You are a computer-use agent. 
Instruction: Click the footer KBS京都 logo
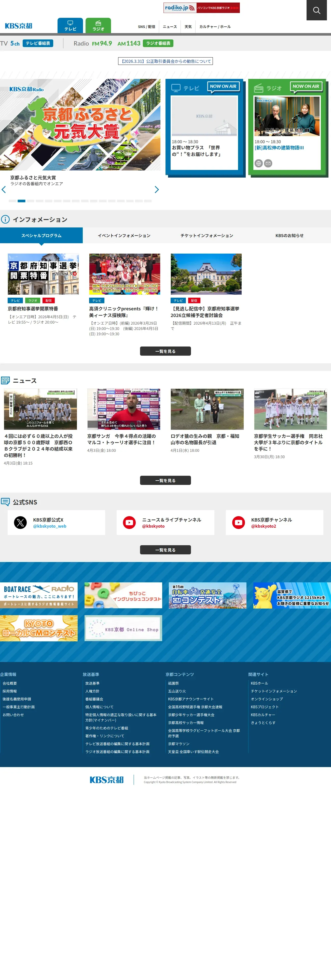[107, 780]
